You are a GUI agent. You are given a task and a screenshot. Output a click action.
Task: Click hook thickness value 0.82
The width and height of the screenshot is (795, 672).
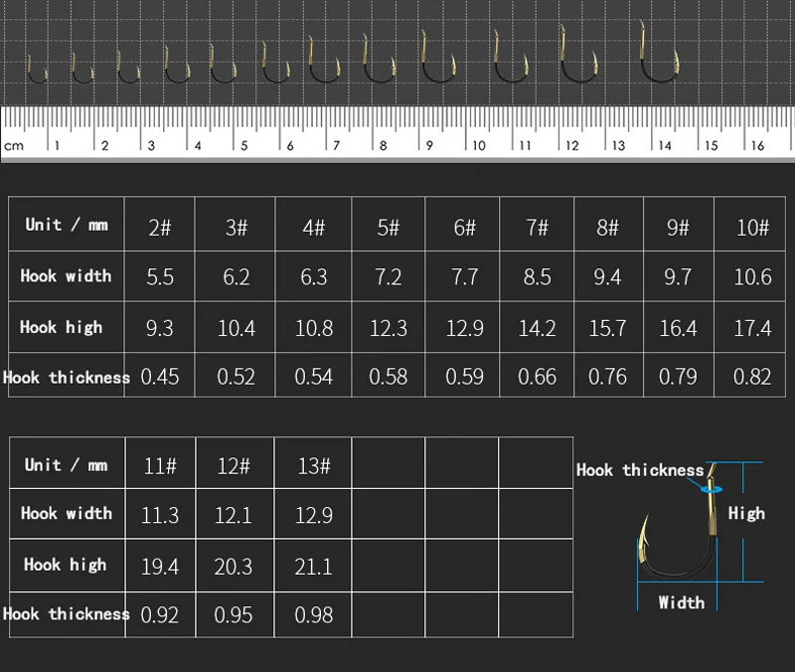point(752,377)
